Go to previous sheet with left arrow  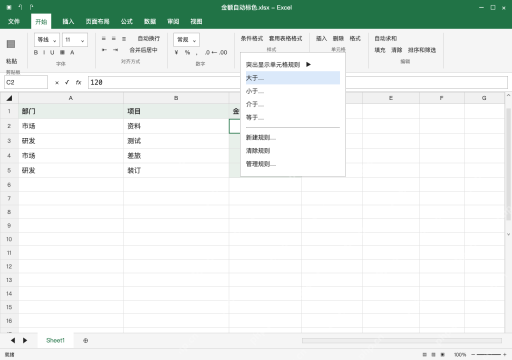point(13,340)
